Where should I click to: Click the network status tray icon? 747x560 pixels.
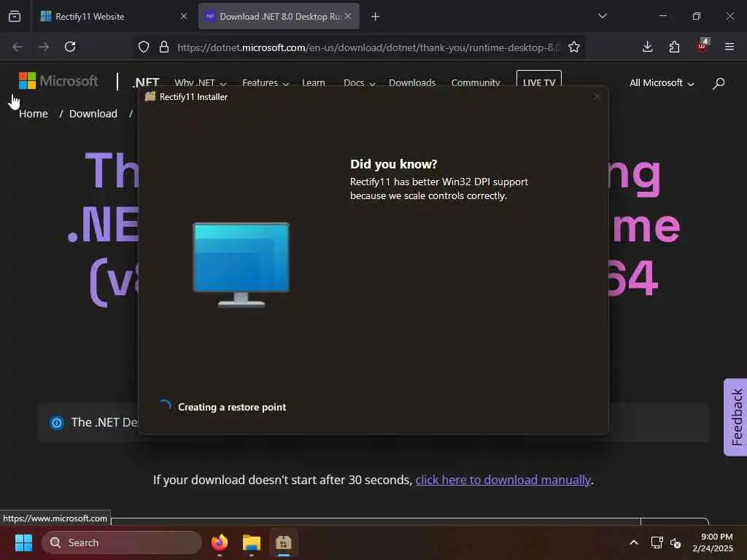click(x=657, y=542)
